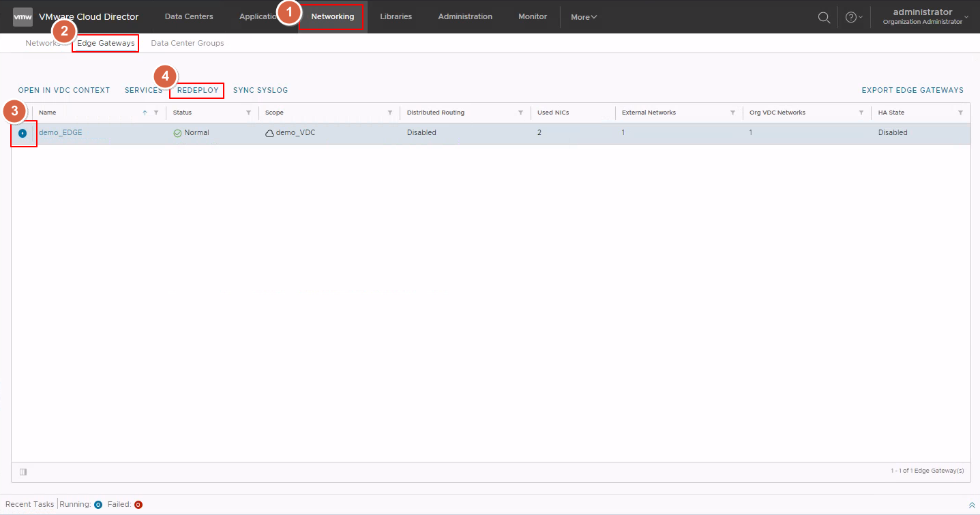Click the vmw logo icon
Image resolution: width=980 pixels, height=515 pixels.
pyautogui.click(x=23, y=16)
